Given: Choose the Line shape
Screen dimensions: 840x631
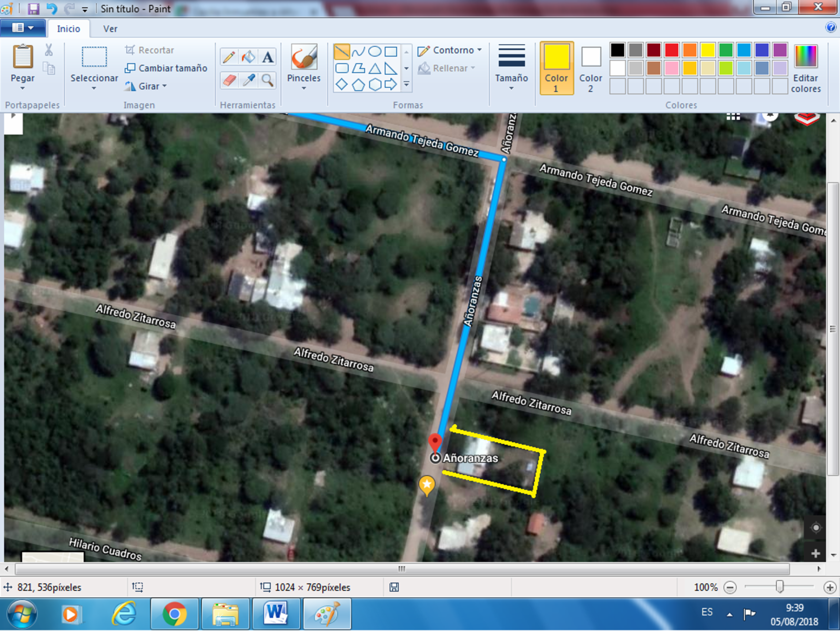Looking at the screenshot, I should [x=341, y=52].
